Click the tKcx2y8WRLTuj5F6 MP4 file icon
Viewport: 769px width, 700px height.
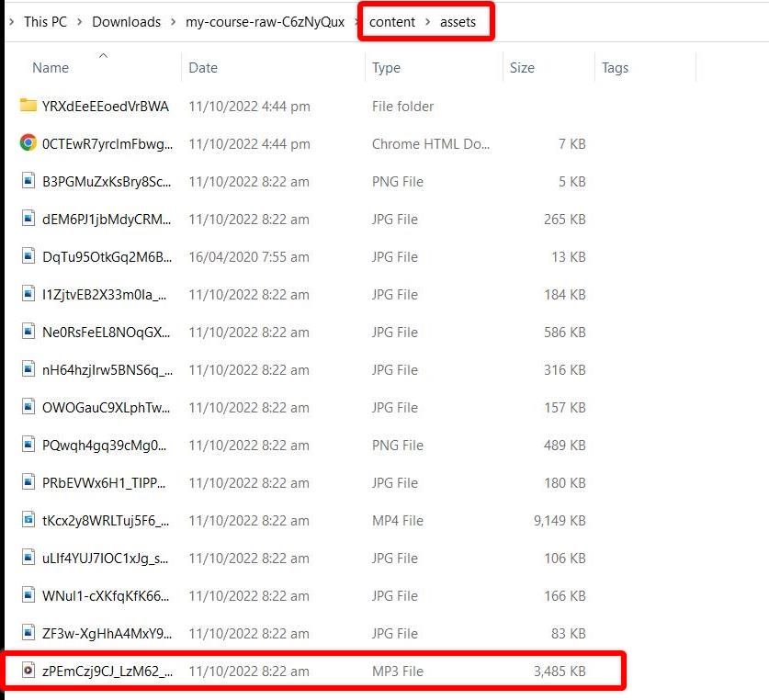tap(28, 520)
